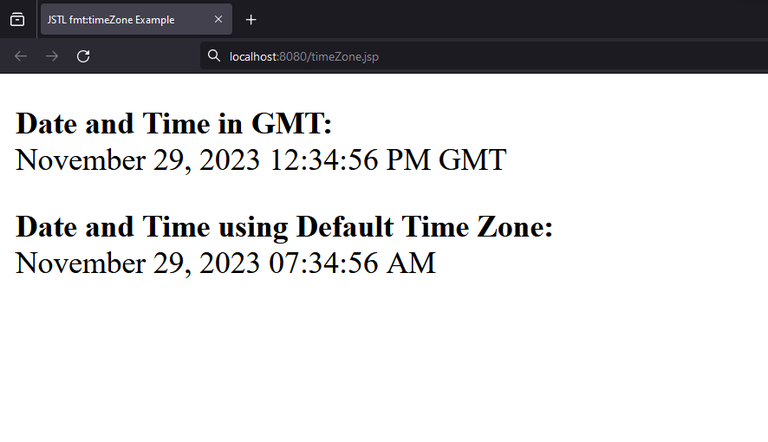
Task: Focus the localhost:8080 address bar
Action: (x=450, y=56)
